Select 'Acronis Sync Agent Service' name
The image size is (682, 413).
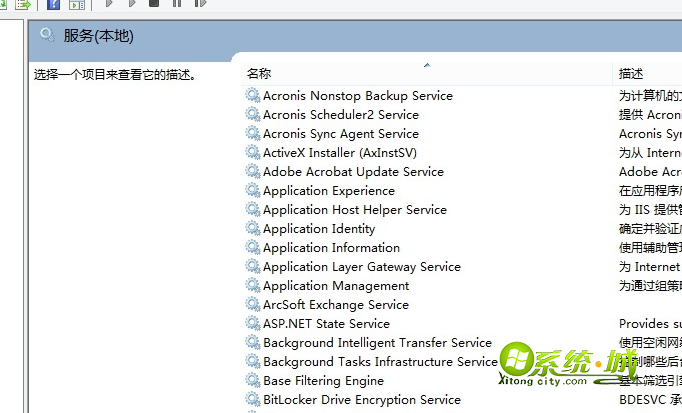pyautogui.click(x=341, y=134)
